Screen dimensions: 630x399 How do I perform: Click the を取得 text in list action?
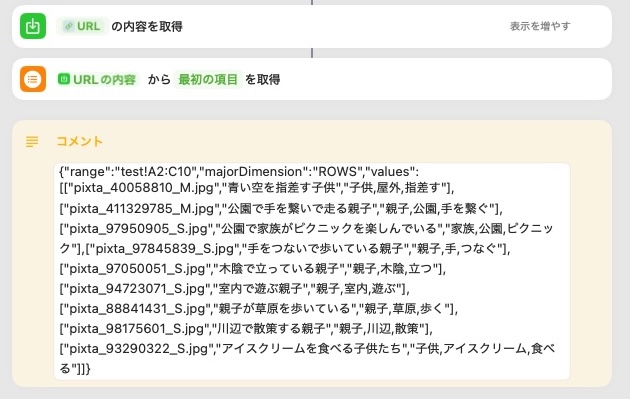(x=263, y=80)
